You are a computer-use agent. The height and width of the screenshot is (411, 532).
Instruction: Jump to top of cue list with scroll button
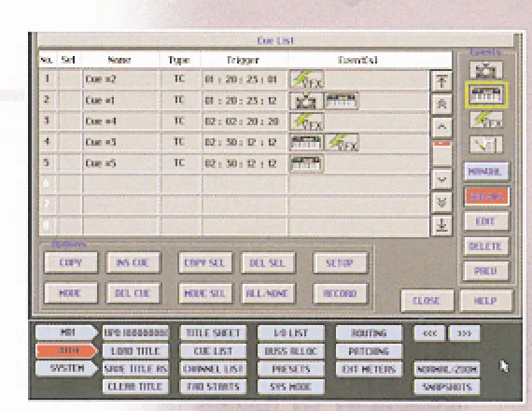click(x=441, y=81)
